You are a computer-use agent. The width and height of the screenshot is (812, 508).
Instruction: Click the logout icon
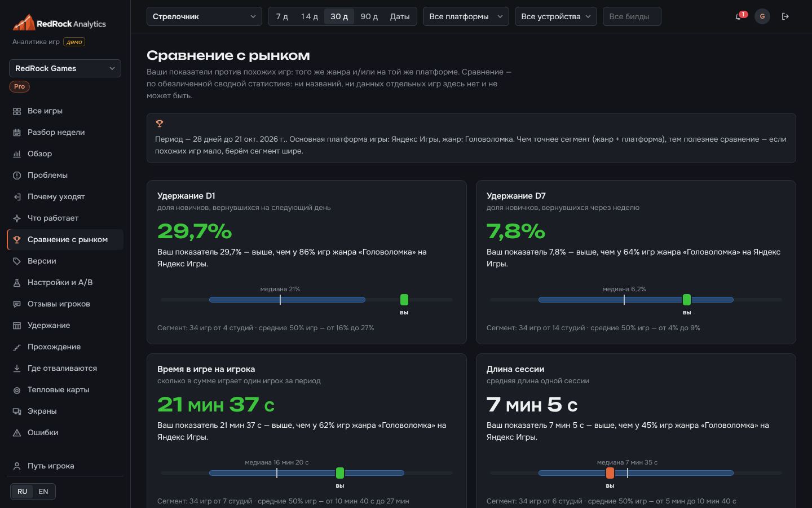785,16
